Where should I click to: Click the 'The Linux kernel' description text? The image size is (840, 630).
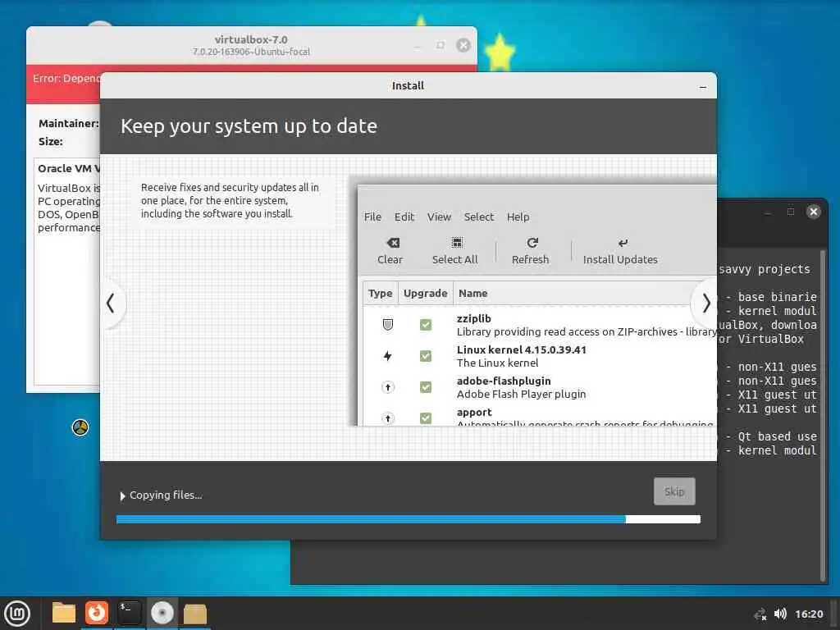tap(498, 363)
